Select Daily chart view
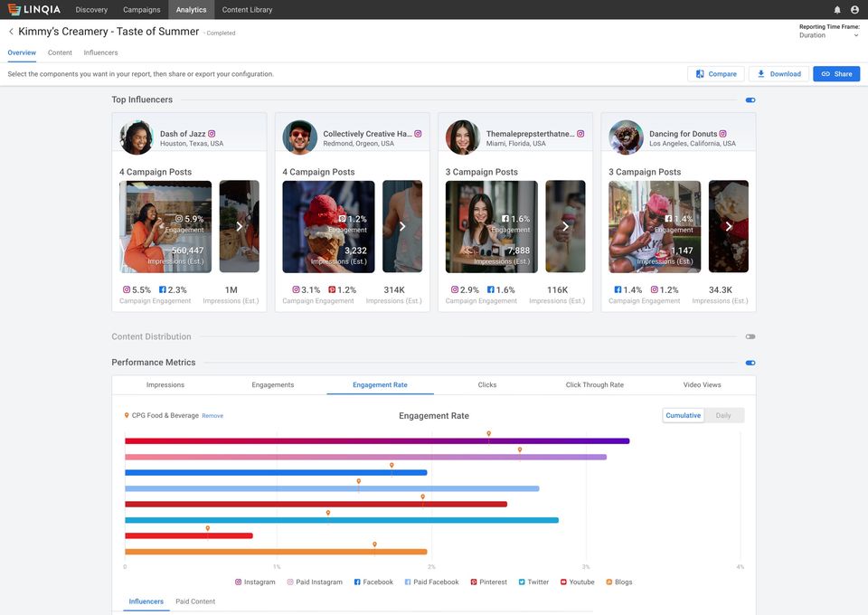This screenshot has height=615, width=868. click(x=723, y=415)
